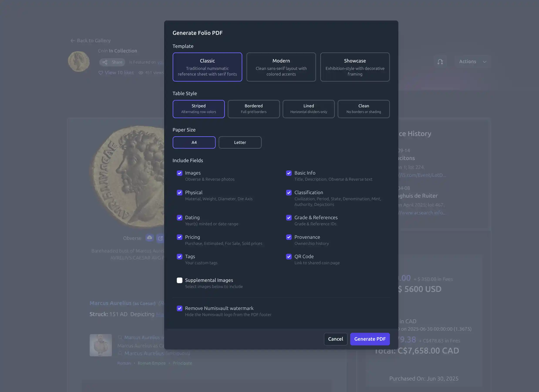Click the coin avatar thumbnail
The width and height of the screenshot is (539, 392).
point(79,62)
